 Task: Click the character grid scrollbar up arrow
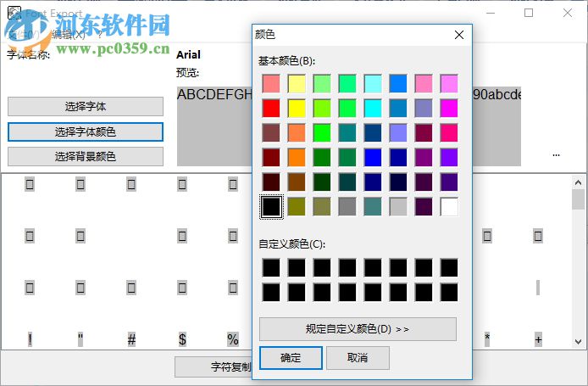[578, 182]
